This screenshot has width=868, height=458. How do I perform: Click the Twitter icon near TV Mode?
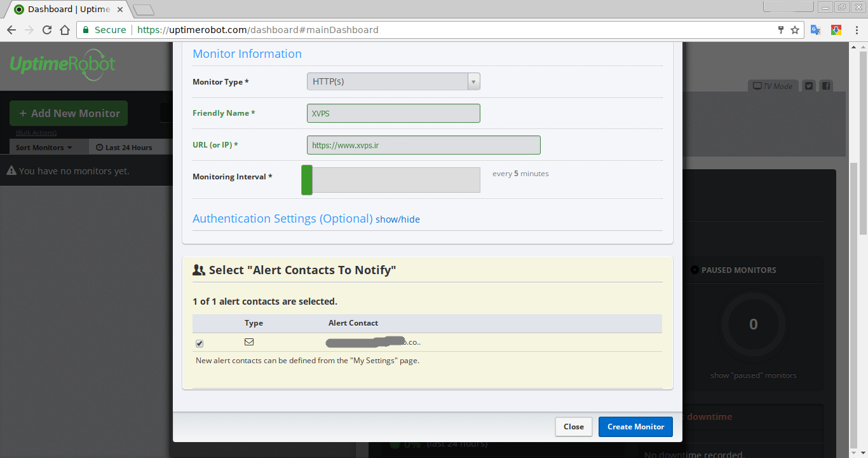coord(809,86)
